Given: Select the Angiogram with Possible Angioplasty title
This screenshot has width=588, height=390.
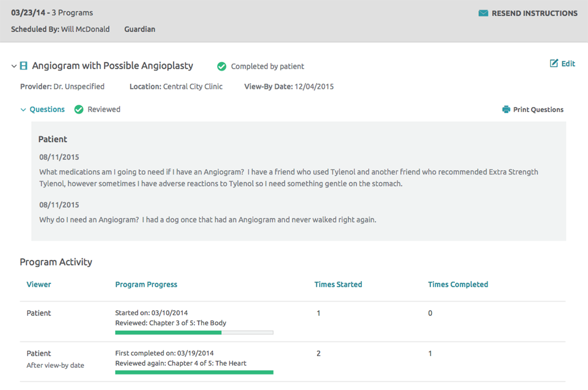Looking at the screenshot, I should [x=112, y=66].
